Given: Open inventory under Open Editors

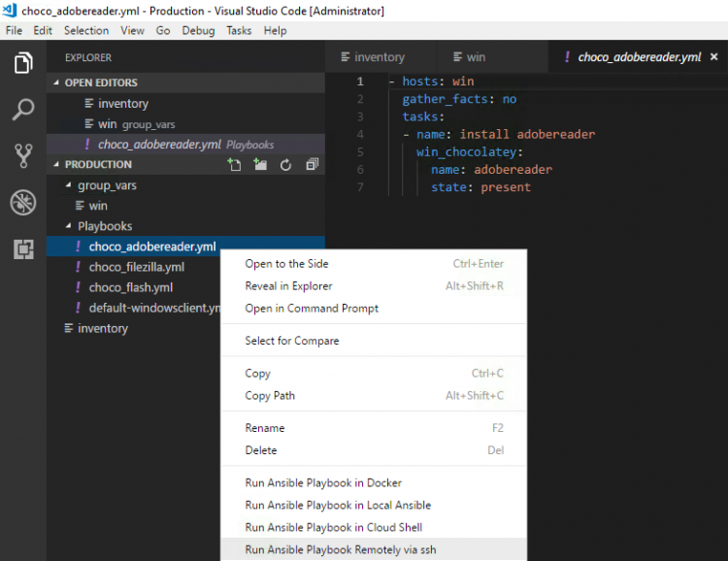Looking at the screenshot, I should click(185, 104).
